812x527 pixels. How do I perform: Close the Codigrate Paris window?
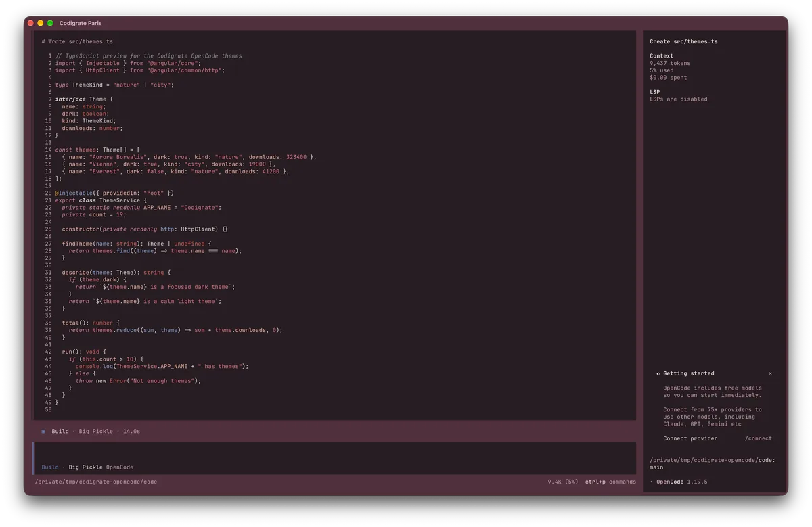pos(30,23)
